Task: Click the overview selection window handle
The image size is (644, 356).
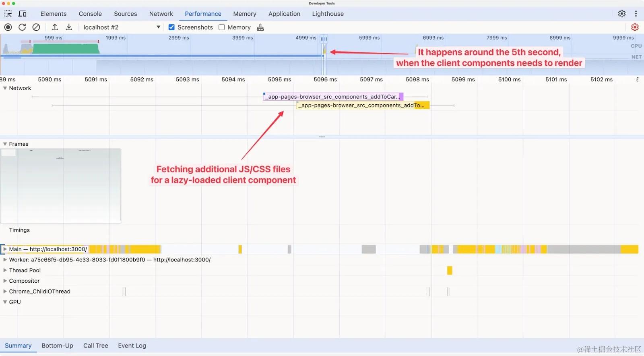Action: pyautogui.click(x=324, y=39)
